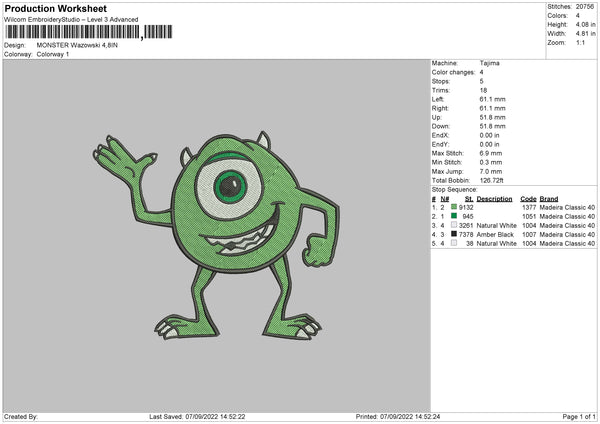Click the Code column header
The width and height of the screenshot is (600, 424).
[528, 199]
